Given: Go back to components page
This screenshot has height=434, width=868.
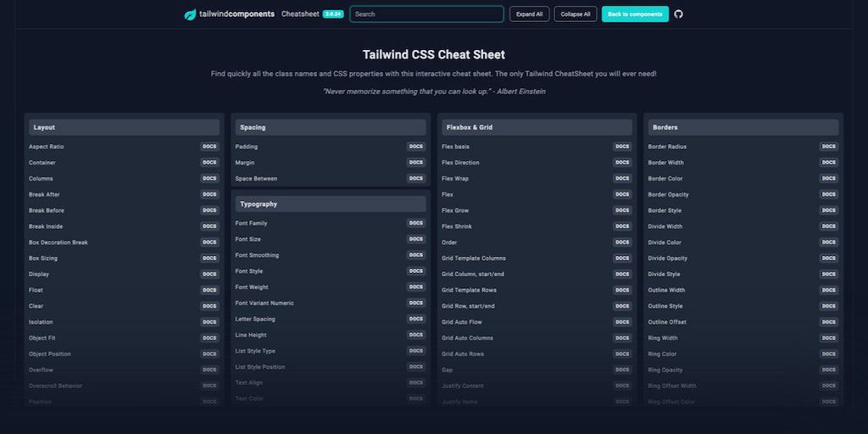Looking at the screenshot, I should coord(635,14).
